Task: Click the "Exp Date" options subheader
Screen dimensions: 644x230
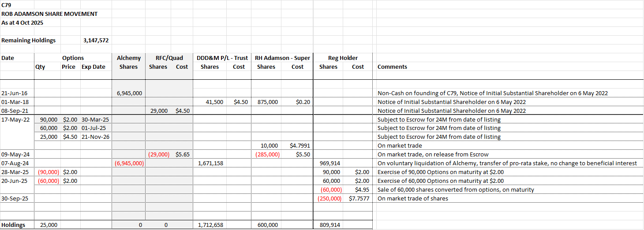Action: click(94, 67)
